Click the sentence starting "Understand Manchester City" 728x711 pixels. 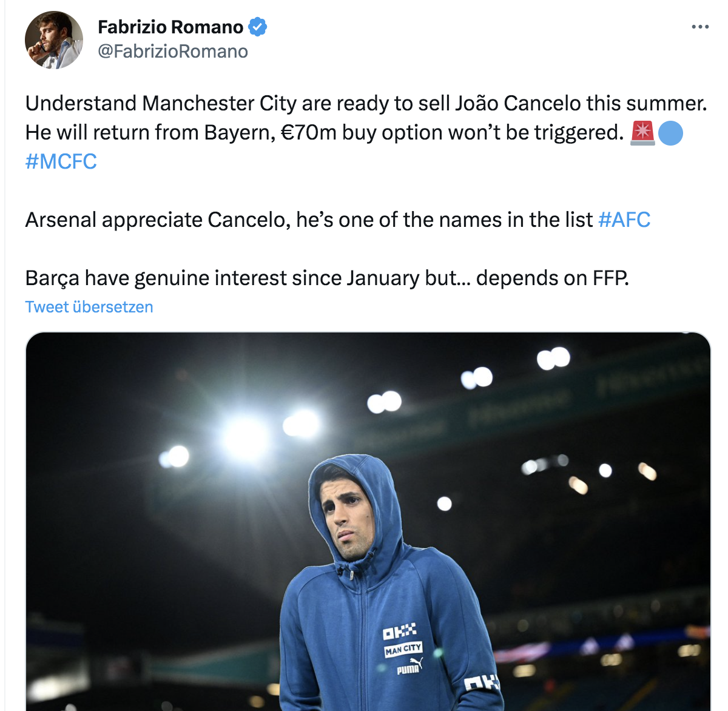pos(366,104)
